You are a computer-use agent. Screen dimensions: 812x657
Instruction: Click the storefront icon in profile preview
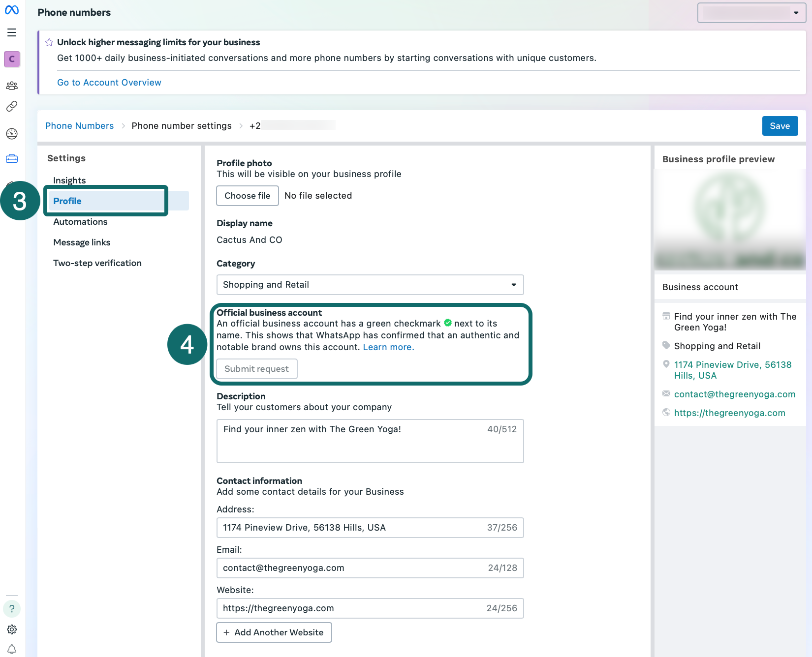tap(666, 316)
